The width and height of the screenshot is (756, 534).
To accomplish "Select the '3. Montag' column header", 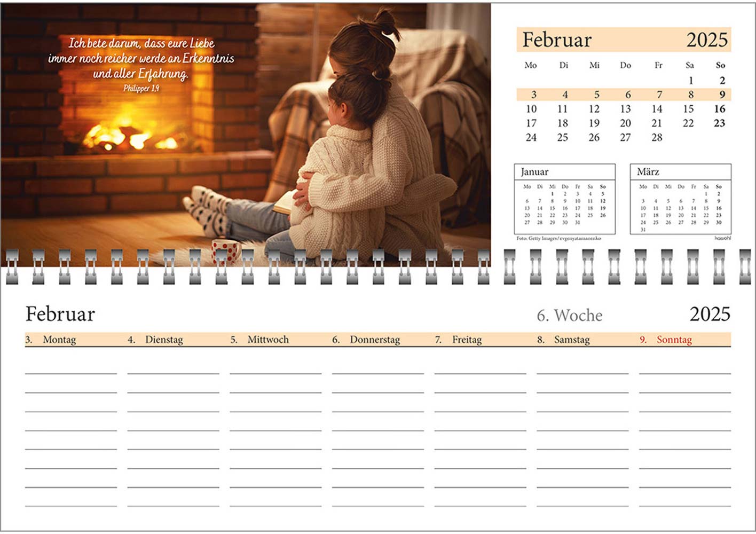I will [x=51, y=340].
